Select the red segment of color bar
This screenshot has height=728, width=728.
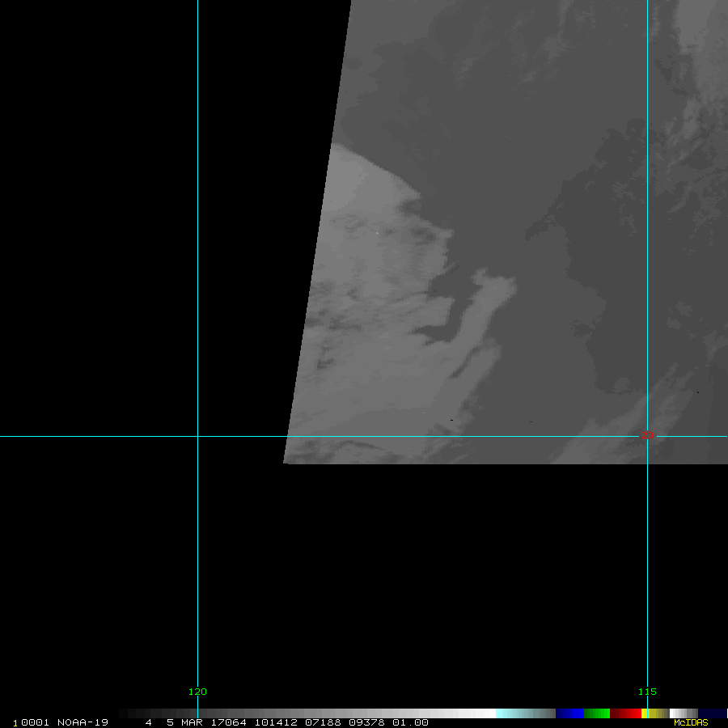625,713
